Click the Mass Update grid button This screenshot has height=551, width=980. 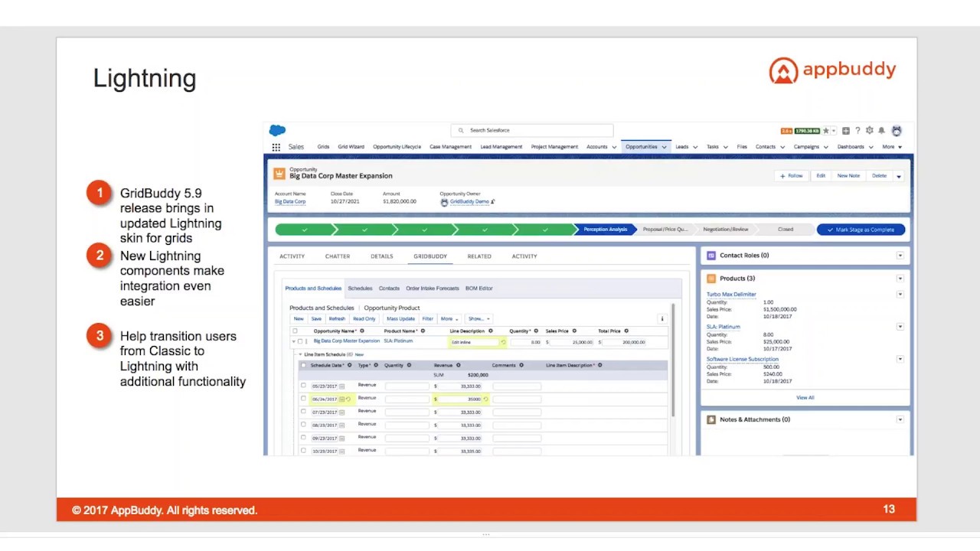coord(400,319)
